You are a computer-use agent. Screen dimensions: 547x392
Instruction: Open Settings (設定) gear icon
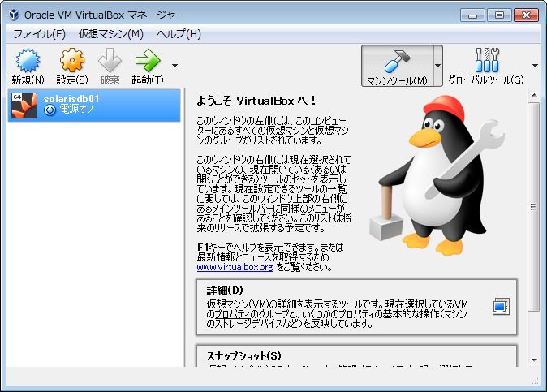point(72,61)
